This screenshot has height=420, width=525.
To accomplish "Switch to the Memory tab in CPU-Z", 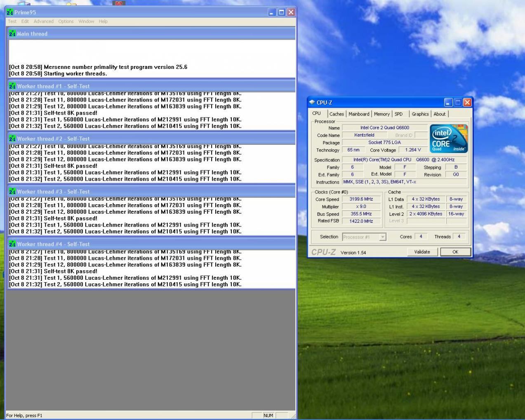I will point(381,114).
